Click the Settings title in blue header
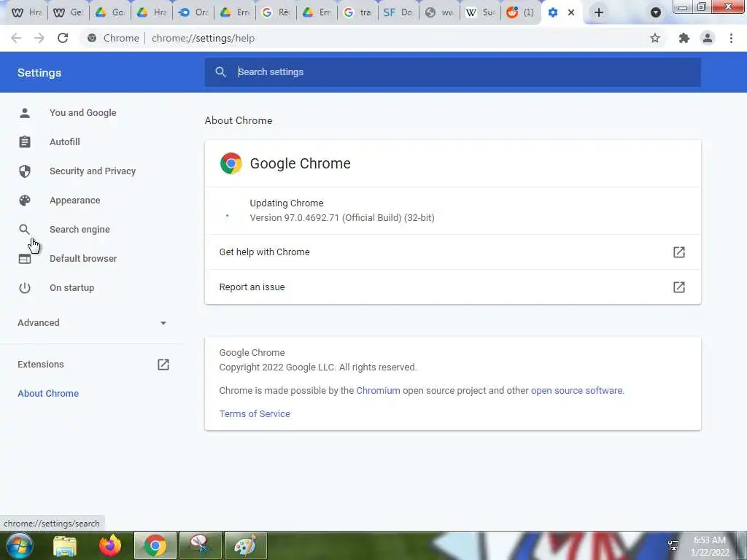 pos(39,73)
